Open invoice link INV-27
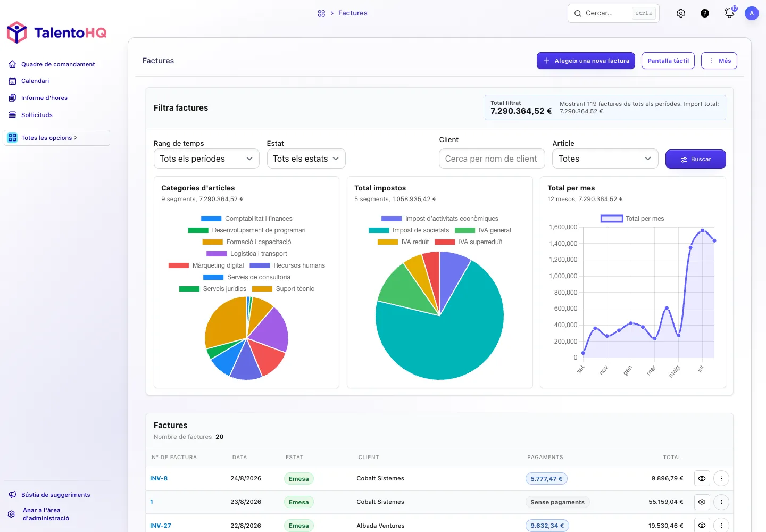Image resolution: width=766 pixels, height=532 pixels. click(x=161, y=526)
